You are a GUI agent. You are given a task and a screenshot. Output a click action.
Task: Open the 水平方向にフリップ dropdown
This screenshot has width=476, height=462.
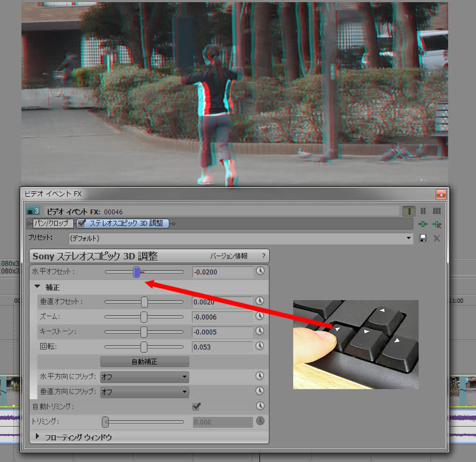tap(144, 377)
